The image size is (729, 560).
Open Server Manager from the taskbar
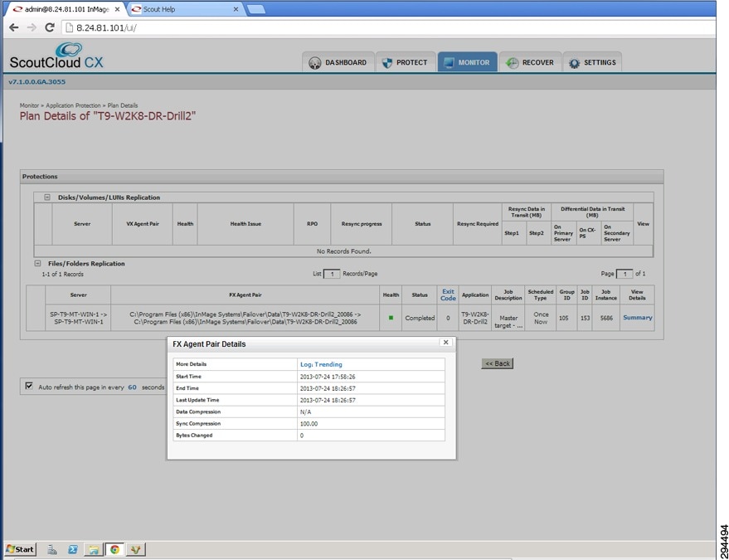coord(52,550)
